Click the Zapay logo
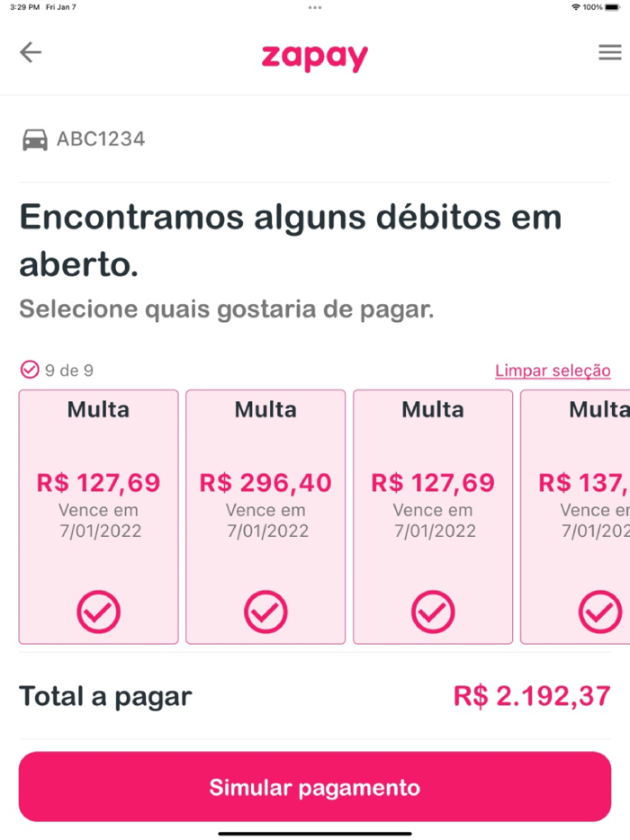630x840 pixels. click(x=314, y=57)
